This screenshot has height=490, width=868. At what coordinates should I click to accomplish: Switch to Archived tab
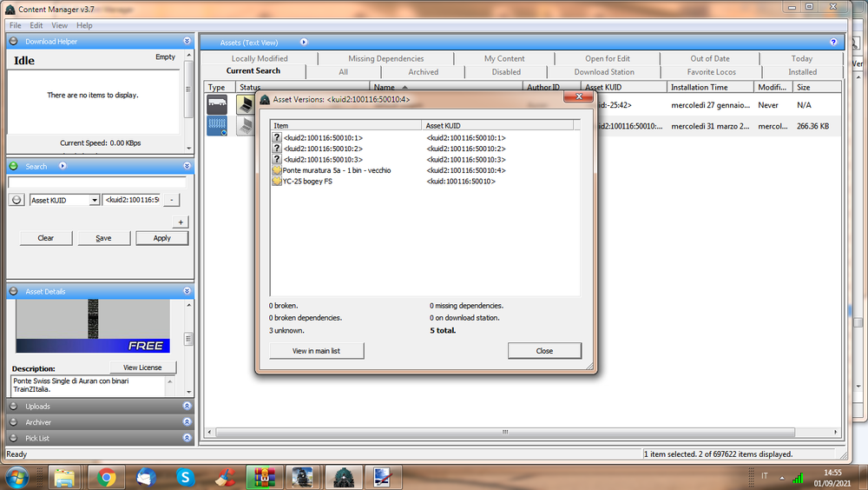point(423,72)
